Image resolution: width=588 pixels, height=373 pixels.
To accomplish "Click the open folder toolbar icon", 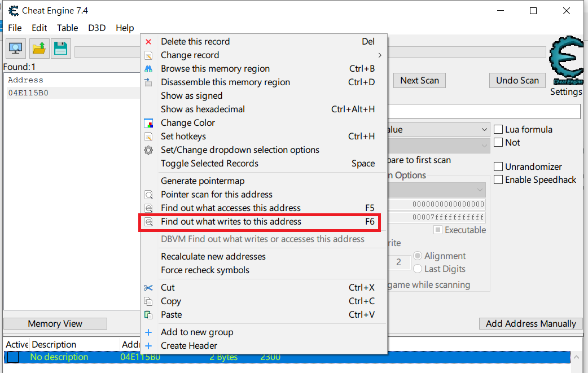I will 40,49.
